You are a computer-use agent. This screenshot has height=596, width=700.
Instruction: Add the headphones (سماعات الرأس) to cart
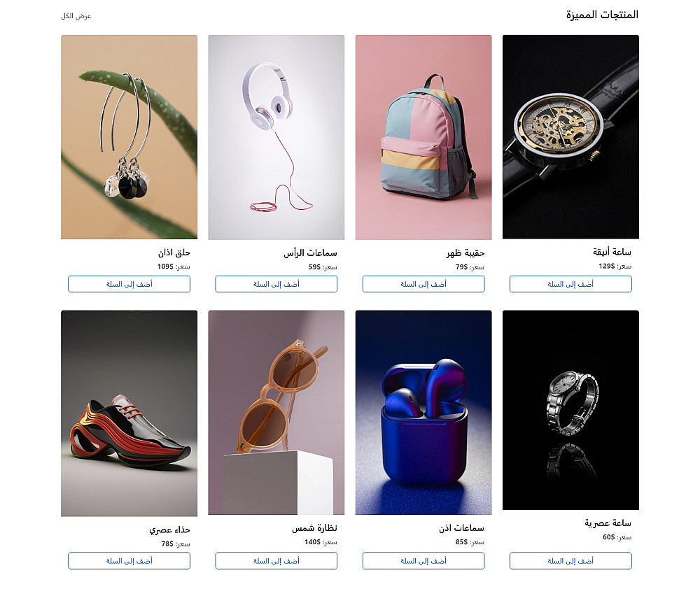[276, 284]
